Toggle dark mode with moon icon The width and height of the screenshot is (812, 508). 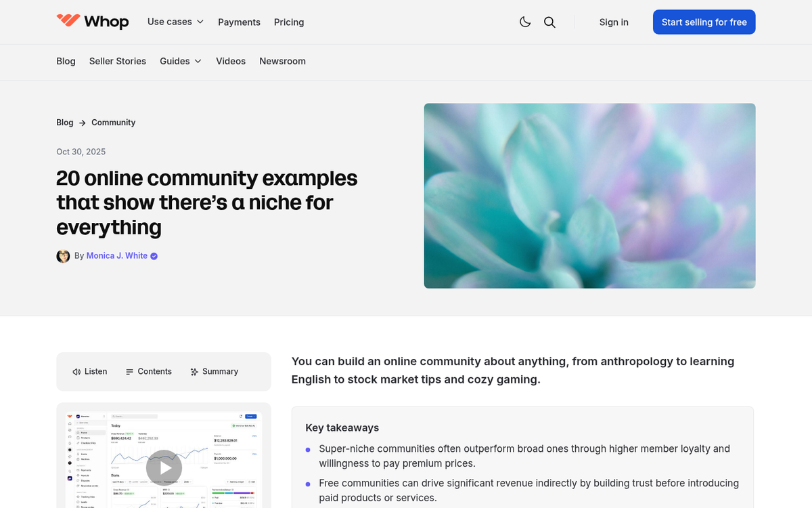525,22
